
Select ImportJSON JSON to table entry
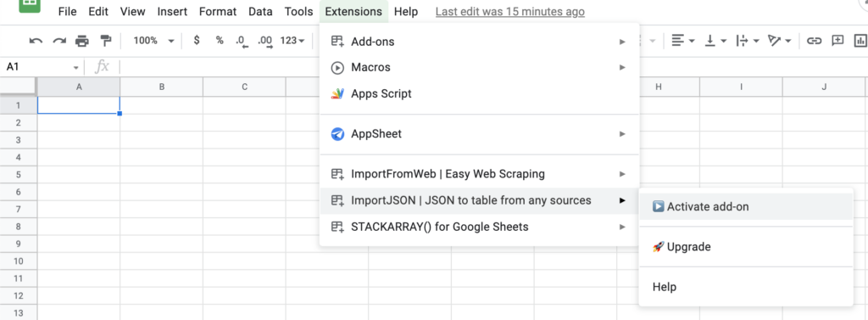pos(480,200)
